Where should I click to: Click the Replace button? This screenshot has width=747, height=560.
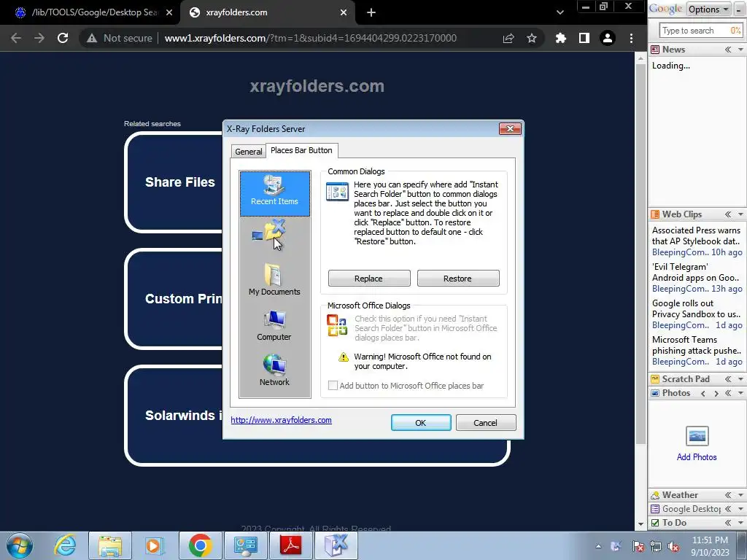tap(368, 279)
